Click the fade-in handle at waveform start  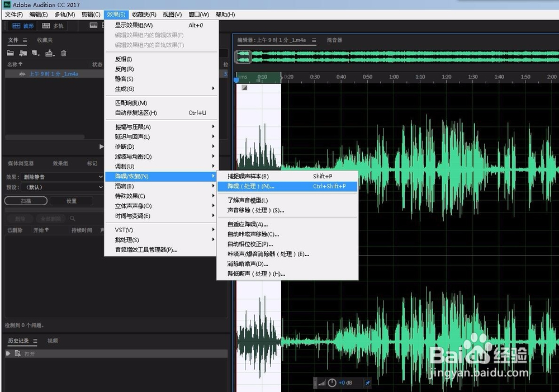coord(244,87)
